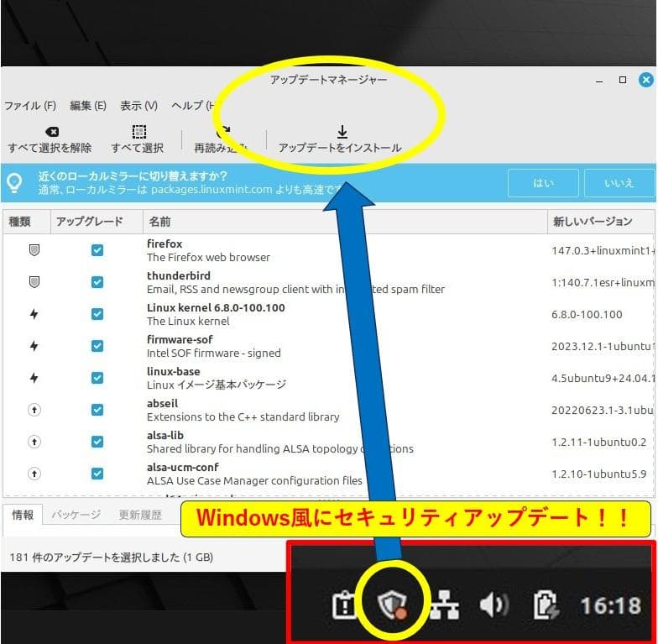The image size is (658, 644).
Task: Sort by the 名前 column header
Action: 345,222
